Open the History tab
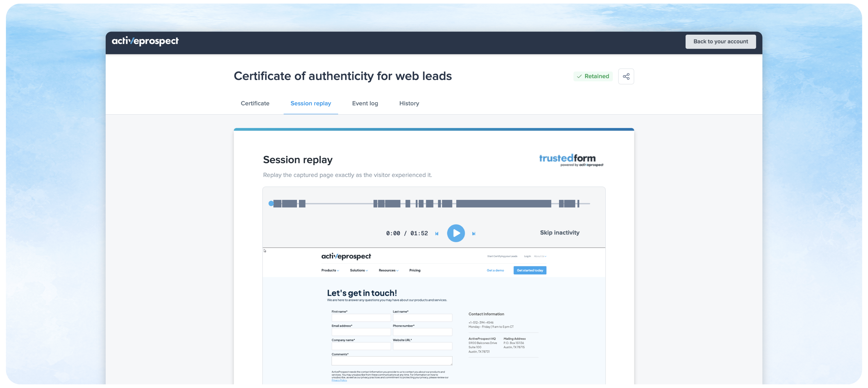The width and height of the screenshot is (868, 388). pyautogui.click(x=409, y=103)
